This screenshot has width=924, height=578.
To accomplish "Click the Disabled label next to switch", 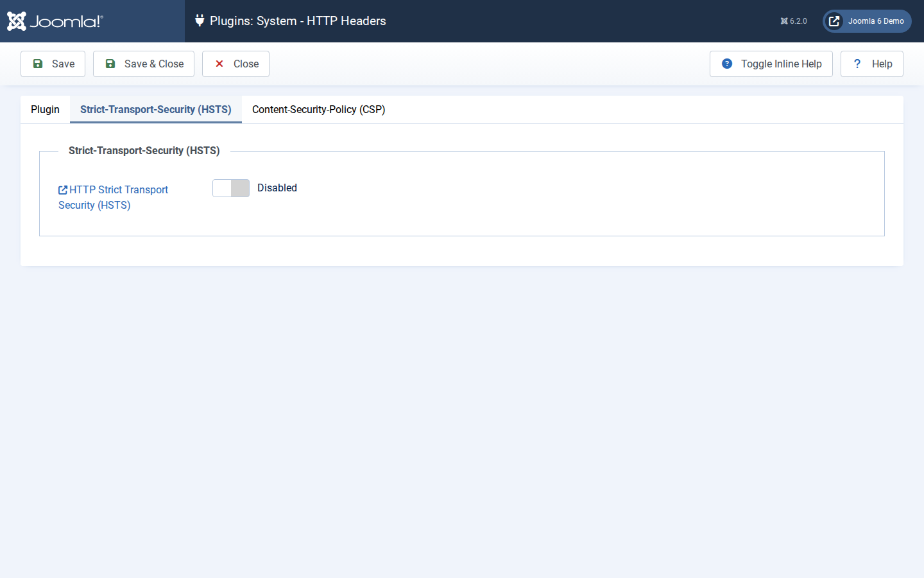I will tap(277, 188).
